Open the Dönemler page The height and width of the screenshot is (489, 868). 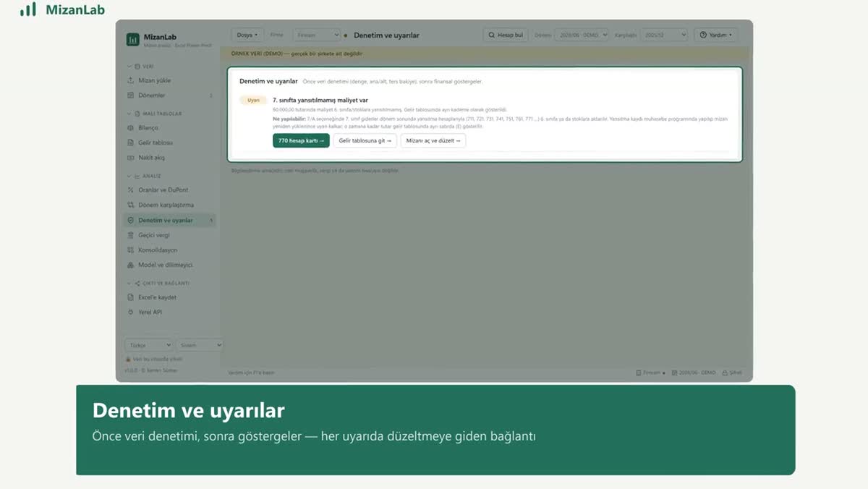170,95
